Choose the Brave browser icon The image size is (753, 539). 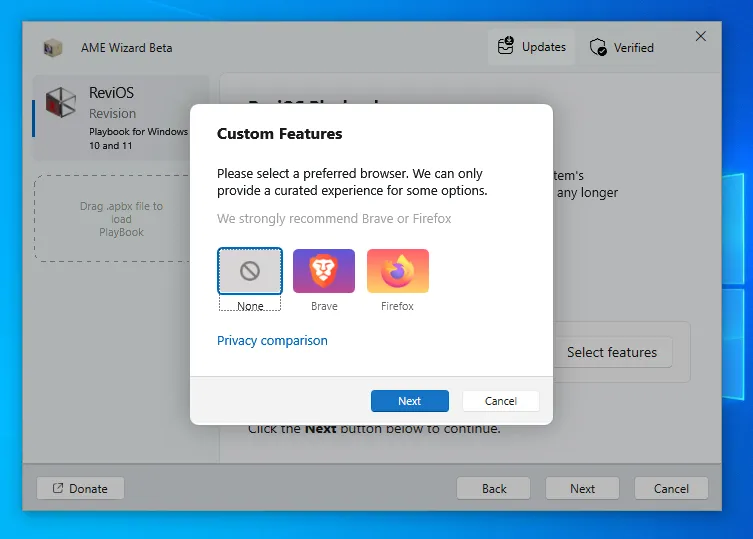[x=324, y=271]
